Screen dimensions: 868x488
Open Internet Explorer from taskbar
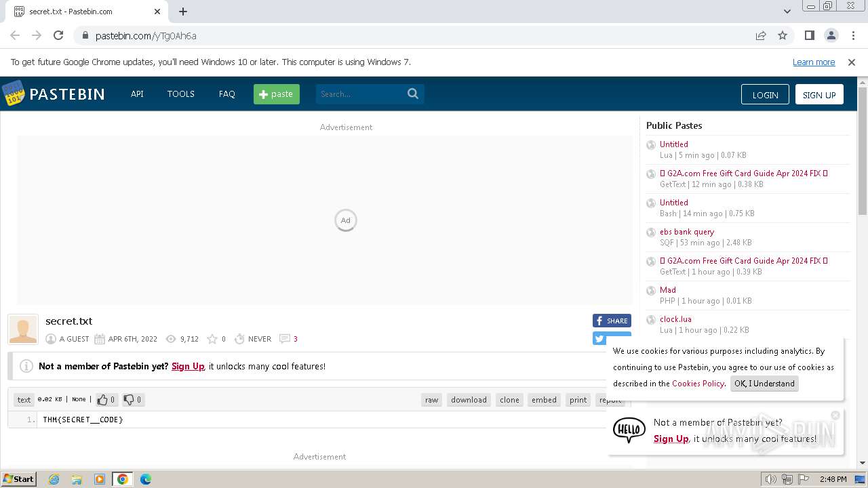pos(54,479)
